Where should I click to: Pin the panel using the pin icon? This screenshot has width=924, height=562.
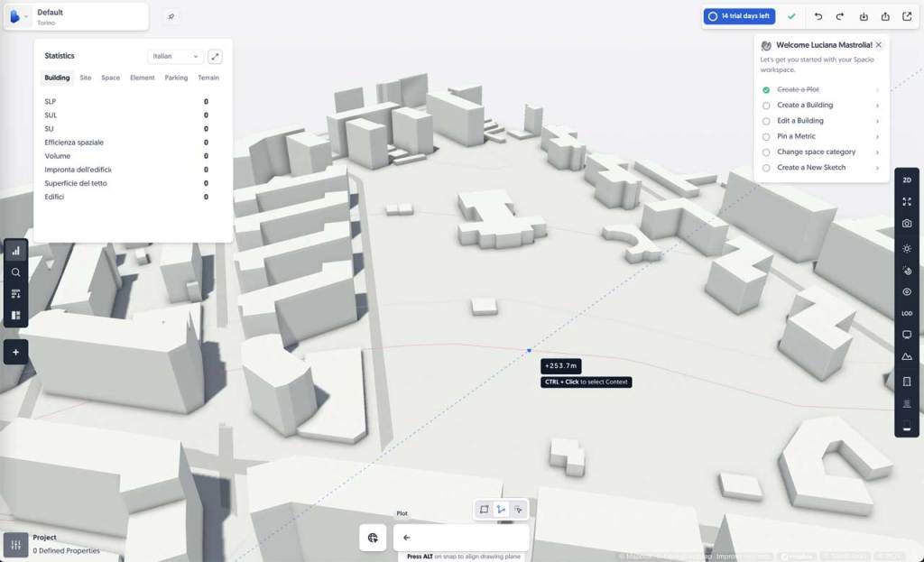171,16
